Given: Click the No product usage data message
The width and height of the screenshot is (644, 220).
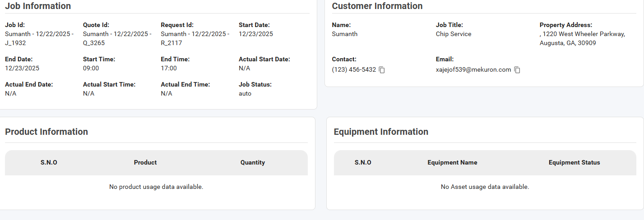Looking at the screenshot, I should click(x=156, y=187).
